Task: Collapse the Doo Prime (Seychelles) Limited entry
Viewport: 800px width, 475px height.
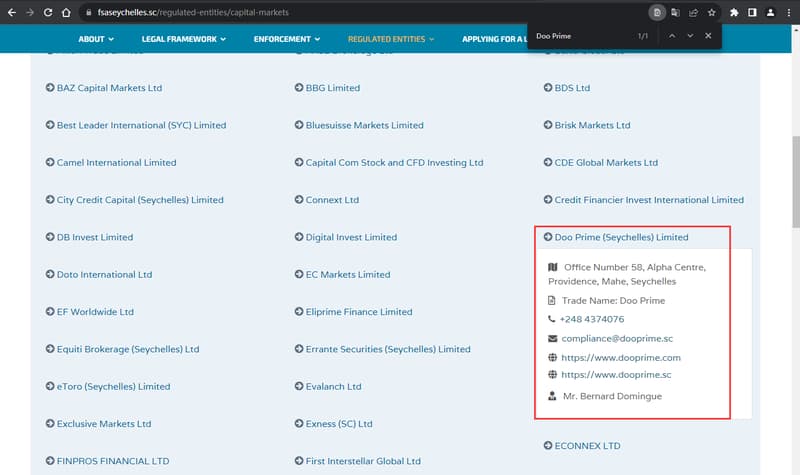Action: tap(615, 237)
